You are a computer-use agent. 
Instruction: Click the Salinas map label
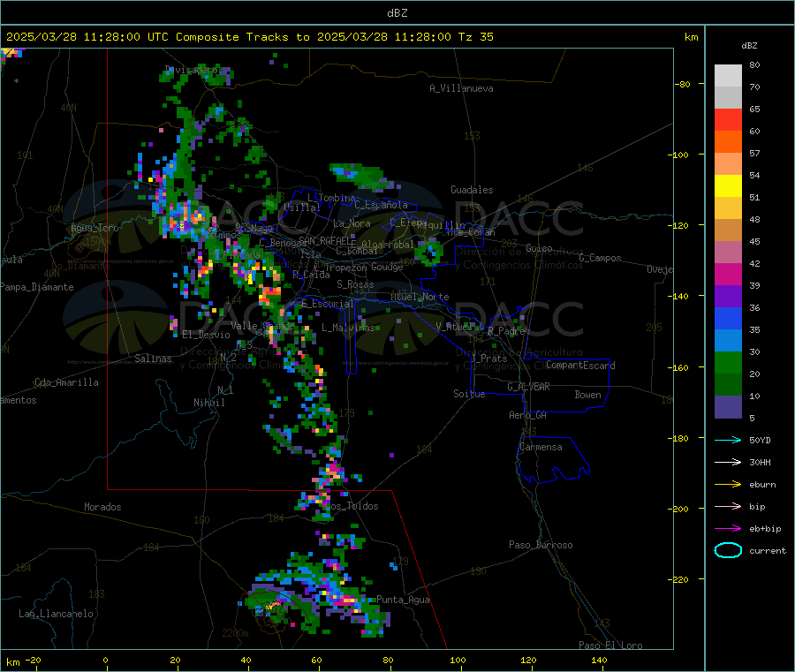click(x=153, y=359)
